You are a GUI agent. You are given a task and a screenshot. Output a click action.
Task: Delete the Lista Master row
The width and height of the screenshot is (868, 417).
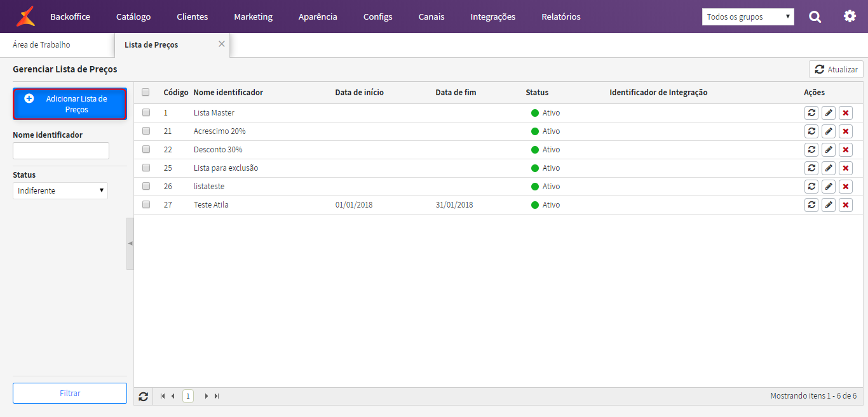coord(846,113)
